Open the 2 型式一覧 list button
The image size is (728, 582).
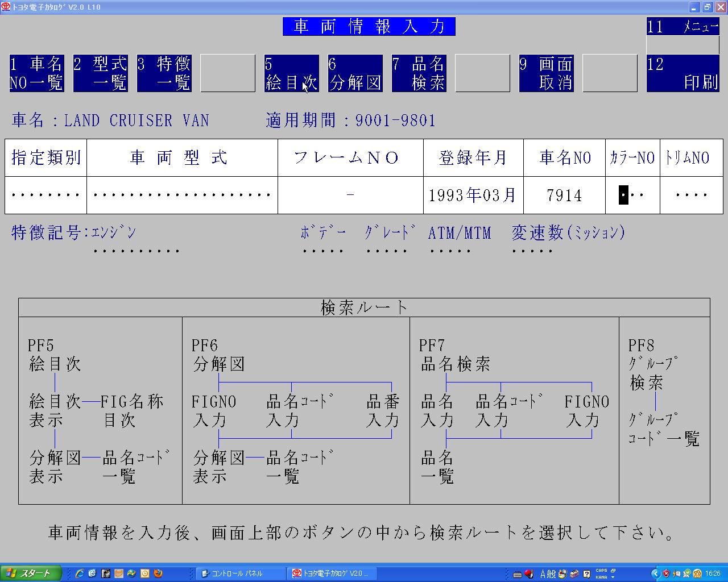[x=101, y=73]
